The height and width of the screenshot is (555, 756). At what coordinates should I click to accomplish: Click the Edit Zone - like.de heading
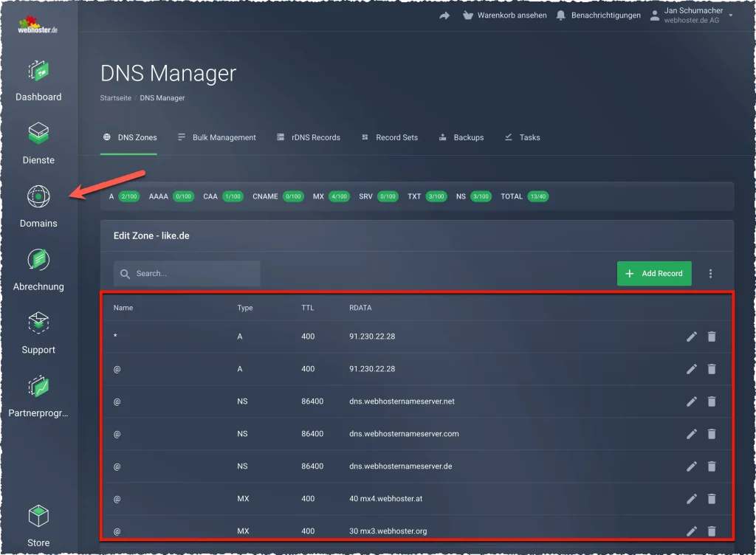(x=151, y=236)
